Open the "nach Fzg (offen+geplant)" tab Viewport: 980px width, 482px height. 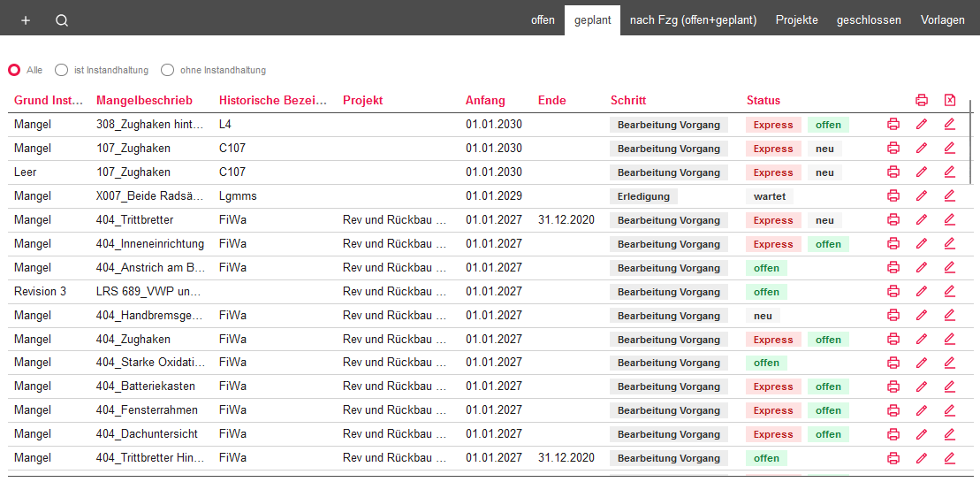(693, 20)
